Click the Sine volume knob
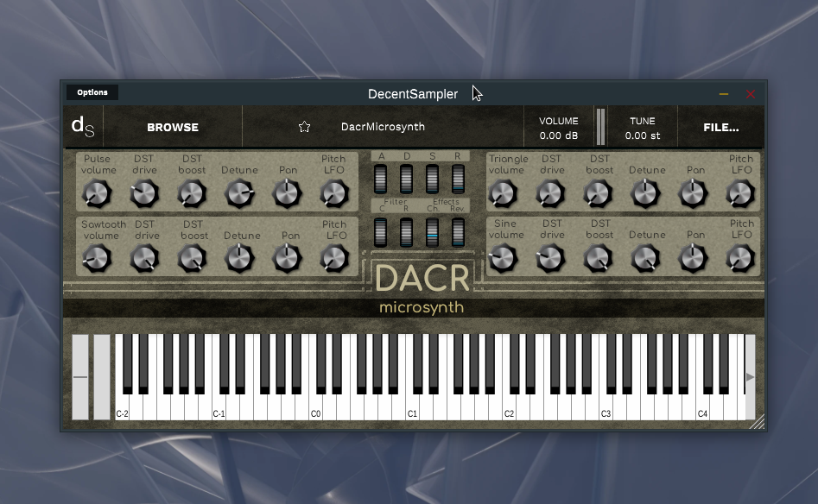The image size is (818, 504). pyautogui.click(x=503, y=259)
